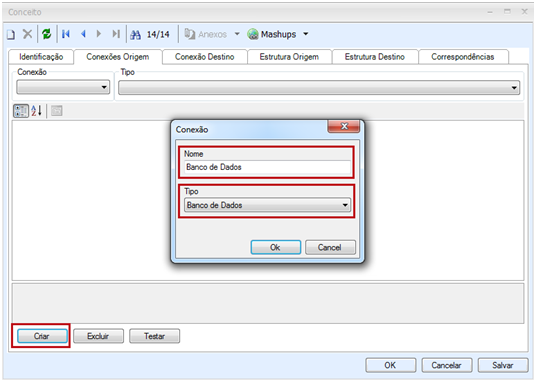Select categorized view in property grid
This screenshot has width=536, height=382.
(21, 111)
